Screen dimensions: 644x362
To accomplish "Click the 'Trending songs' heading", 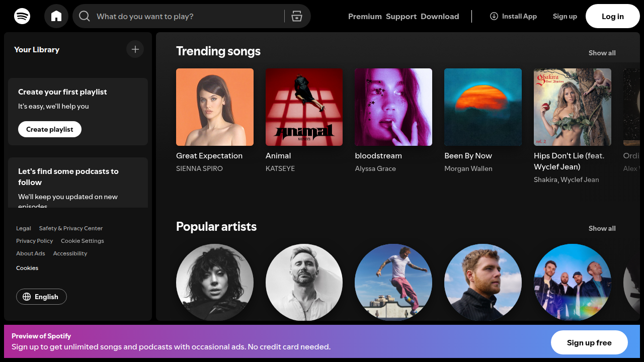I will 218,51.
